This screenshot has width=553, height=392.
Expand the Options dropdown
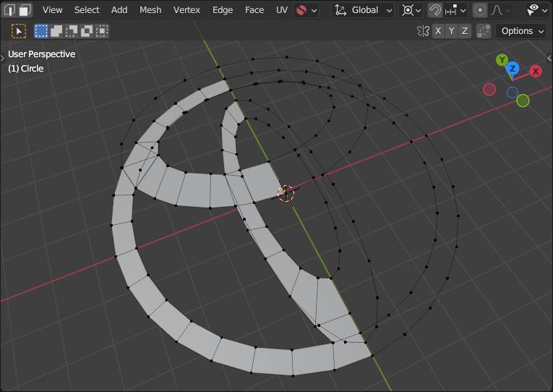tap(523, 31)
